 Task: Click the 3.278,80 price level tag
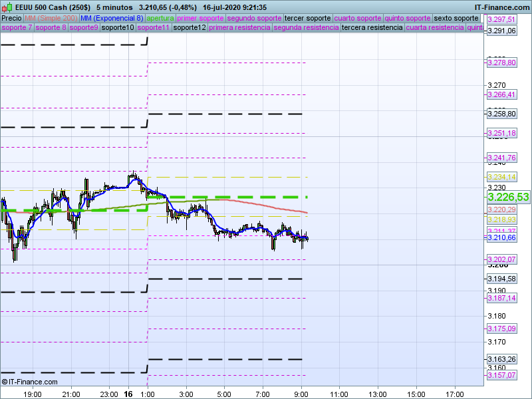pyautogui.click(x=501, y=63)
